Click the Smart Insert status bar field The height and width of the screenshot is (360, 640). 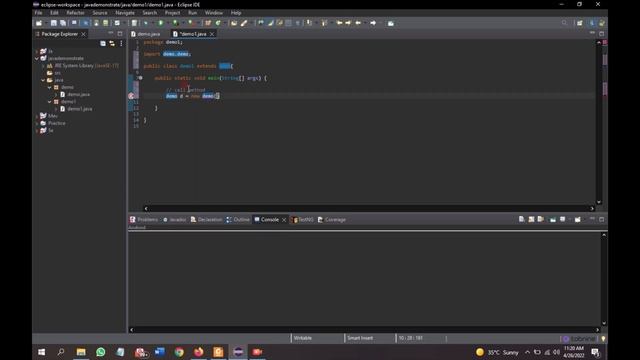(x=360, y=338)
